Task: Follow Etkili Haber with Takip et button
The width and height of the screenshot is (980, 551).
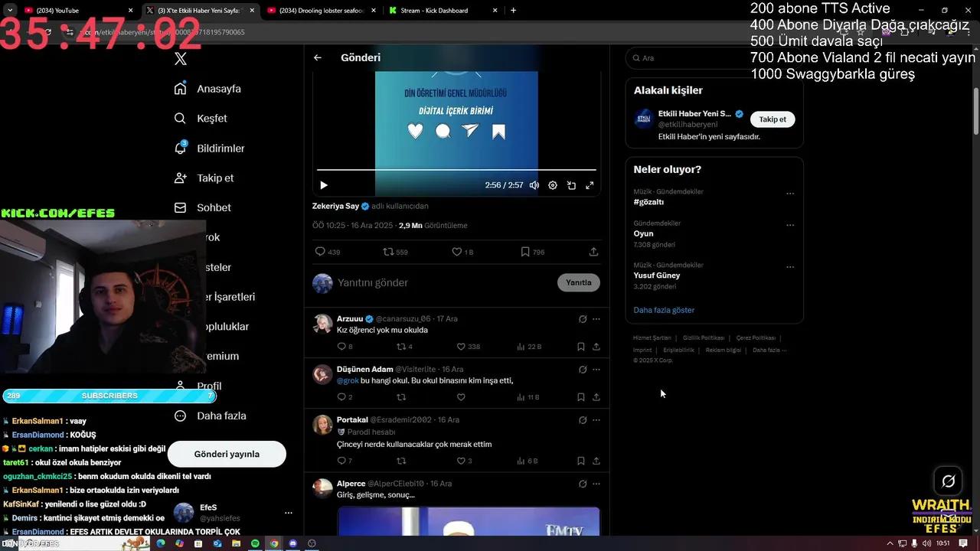Action: click(x=772, y=119)
